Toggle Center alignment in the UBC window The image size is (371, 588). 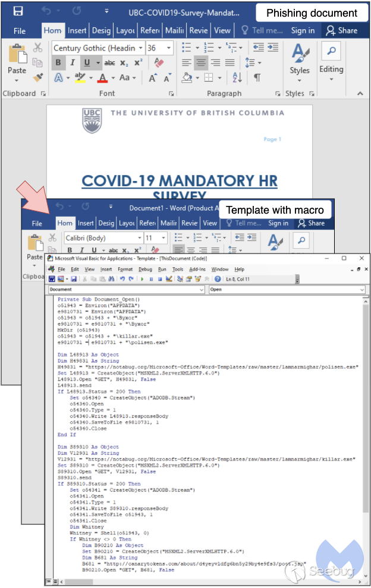[x=201, y=62]
